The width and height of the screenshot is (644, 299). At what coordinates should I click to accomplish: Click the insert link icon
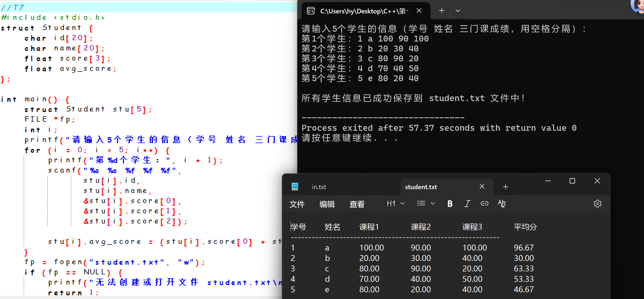coord(484,204)
